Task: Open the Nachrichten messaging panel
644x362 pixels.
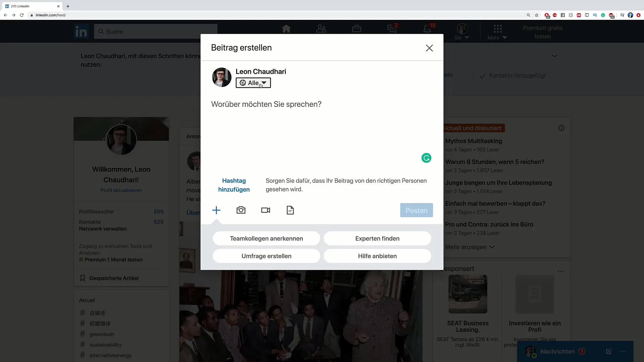Action: [x=557, y=351]
